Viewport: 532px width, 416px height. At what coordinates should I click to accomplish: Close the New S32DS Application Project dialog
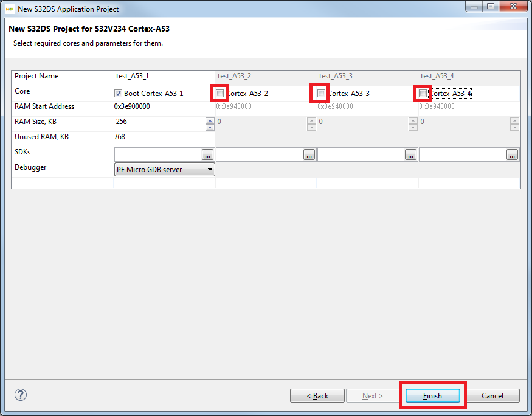click(x=513, y=6)
